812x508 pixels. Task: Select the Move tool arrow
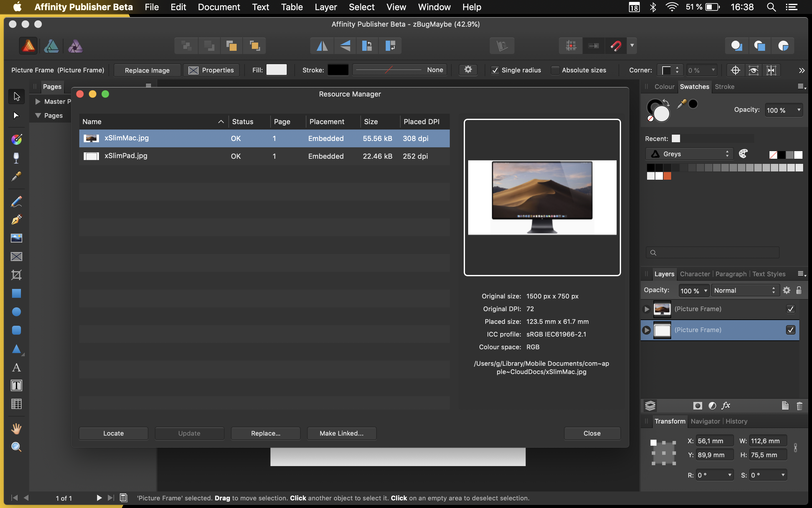[x=16, y=97]
